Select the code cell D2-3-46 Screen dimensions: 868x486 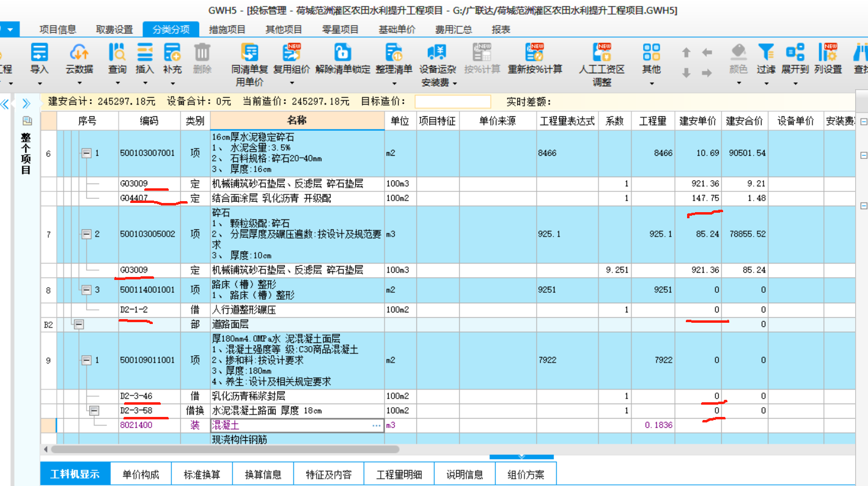149,396
